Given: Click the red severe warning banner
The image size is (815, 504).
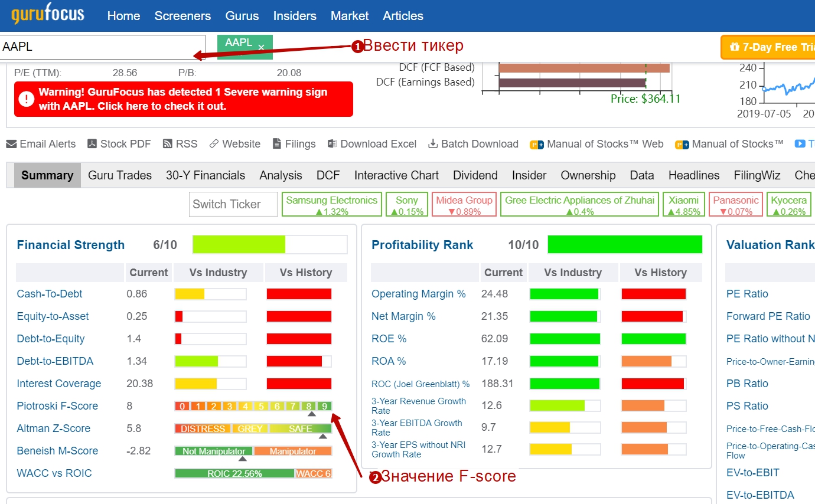Looking at the screenshot, I should click(184, 99).
